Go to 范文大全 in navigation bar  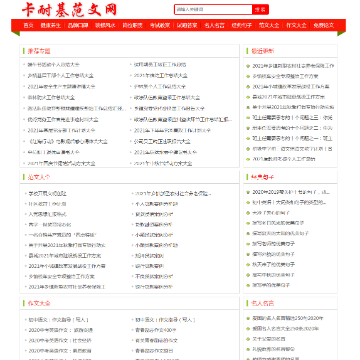pos(269,25)
